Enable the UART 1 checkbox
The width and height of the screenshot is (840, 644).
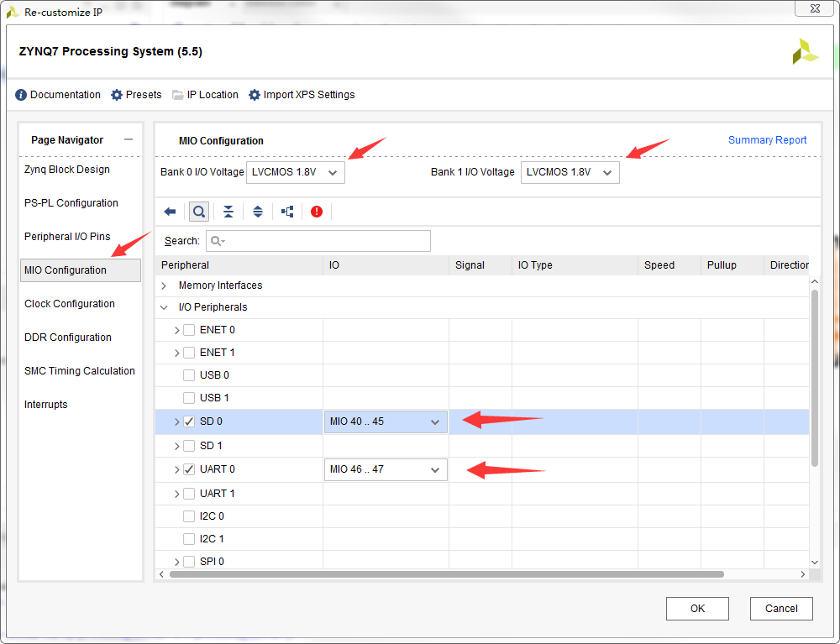click(188, 493)
